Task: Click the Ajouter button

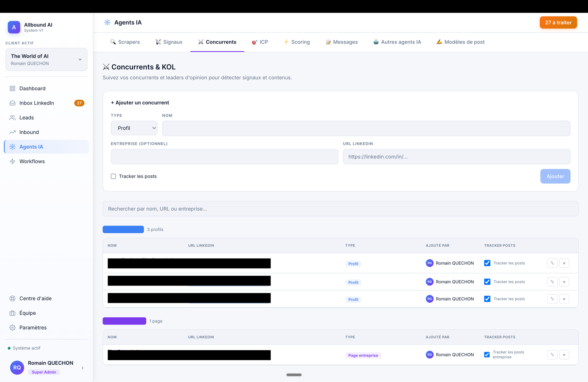Action: 555,176
